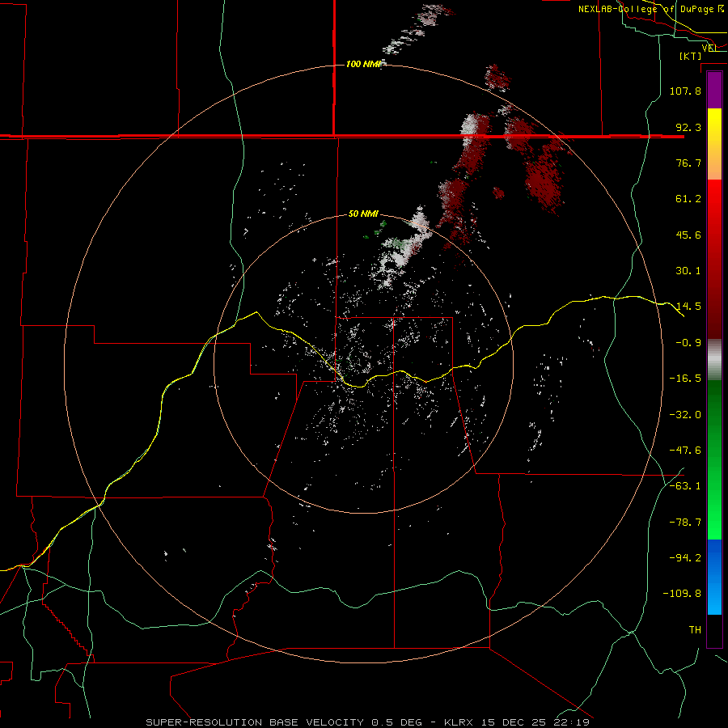Click the -16.5 velocity scale value

tap(685, 379)
